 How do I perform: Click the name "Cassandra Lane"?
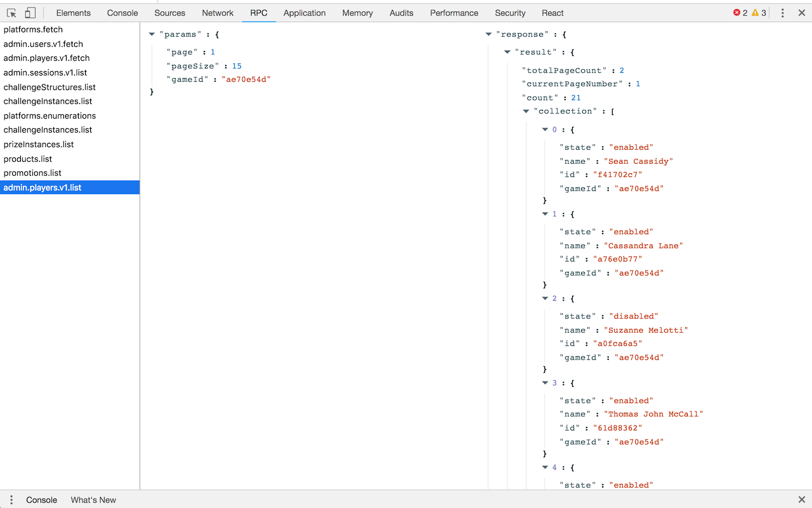[x=643, y=246]
